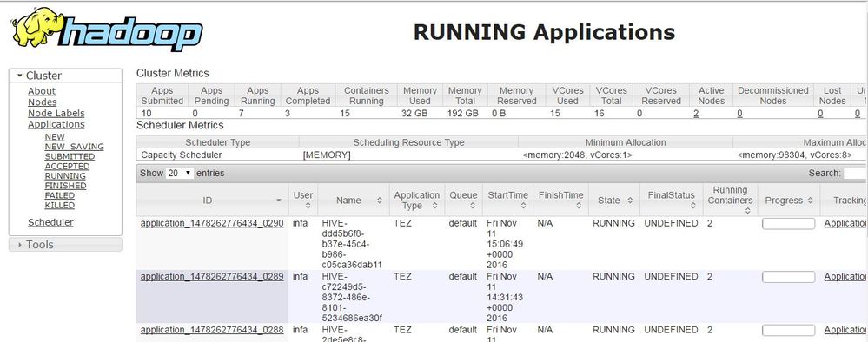Filter applications by RUNNING state
This screenshot has height=342, width=868.
65,176
